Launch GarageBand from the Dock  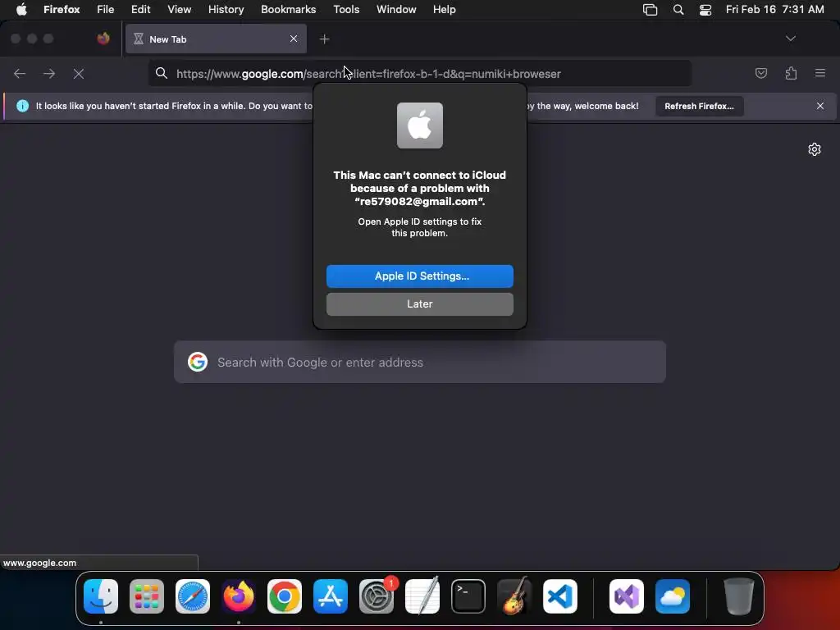(x=514, y=596)
